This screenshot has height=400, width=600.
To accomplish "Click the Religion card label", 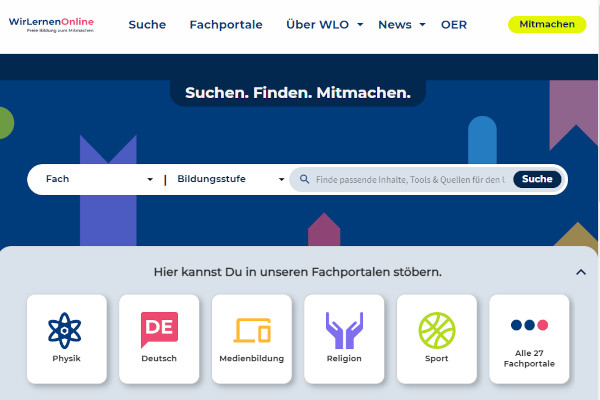I will [344, 359].
